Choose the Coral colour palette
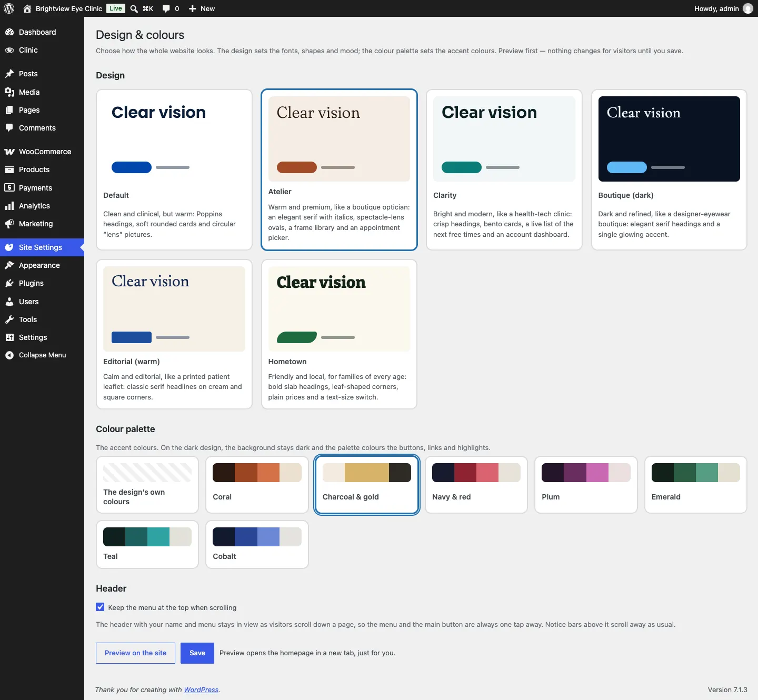 (257, 485)
